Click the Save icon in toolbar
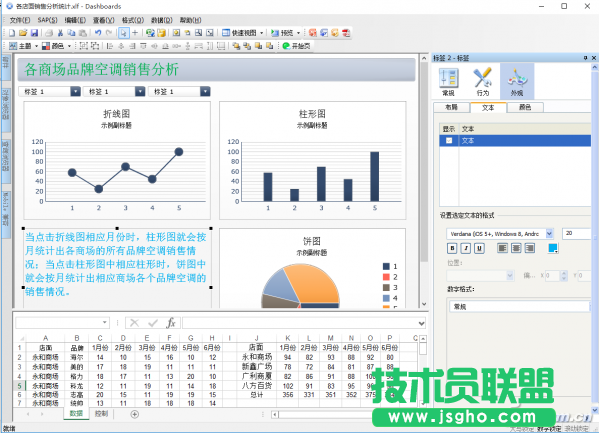599x433 pixels. (x=34, y=33)
